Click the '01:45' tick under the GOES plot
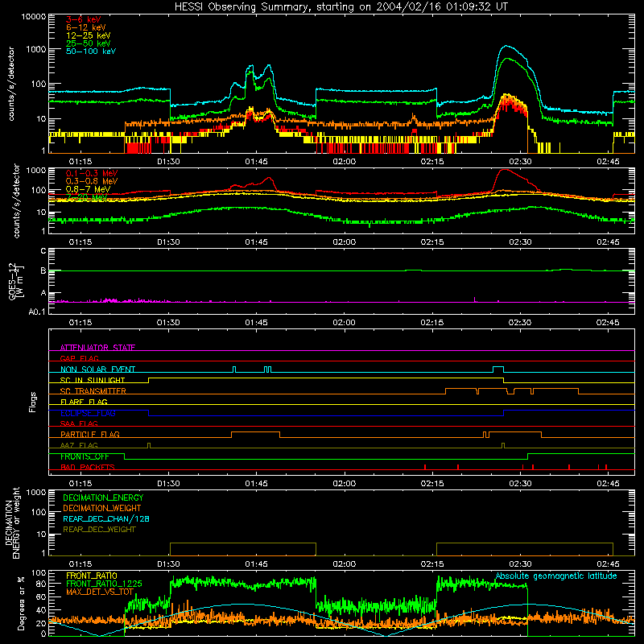 [256, 323]
